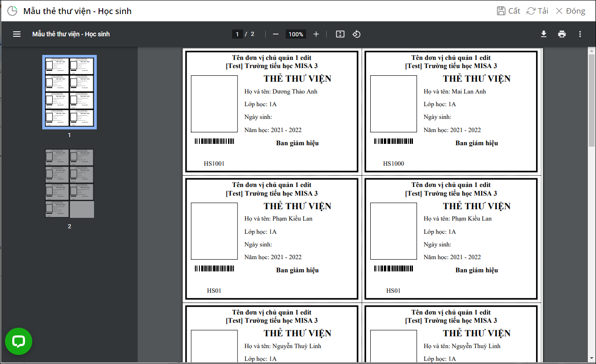Screen dimensions: 596x364
Task: Click the zoom out minus icon
Action: (x=276, y=34)
